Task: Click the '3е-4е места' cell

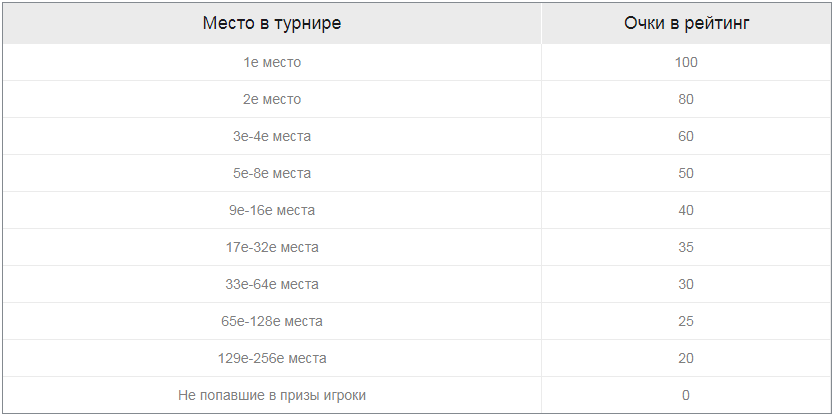Action: [x=272, y=136]
